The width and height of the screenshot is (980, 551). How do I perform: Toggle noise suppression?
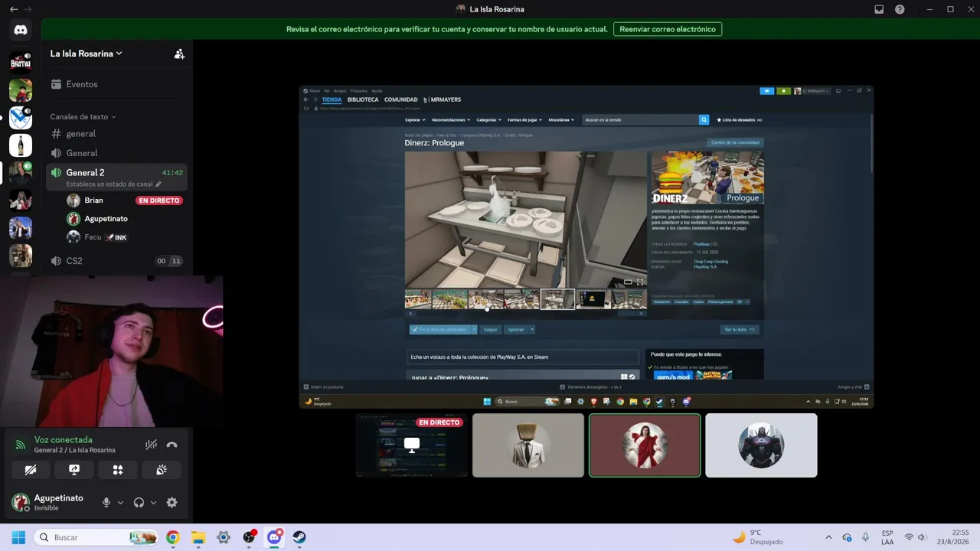(x=152, y=445)
